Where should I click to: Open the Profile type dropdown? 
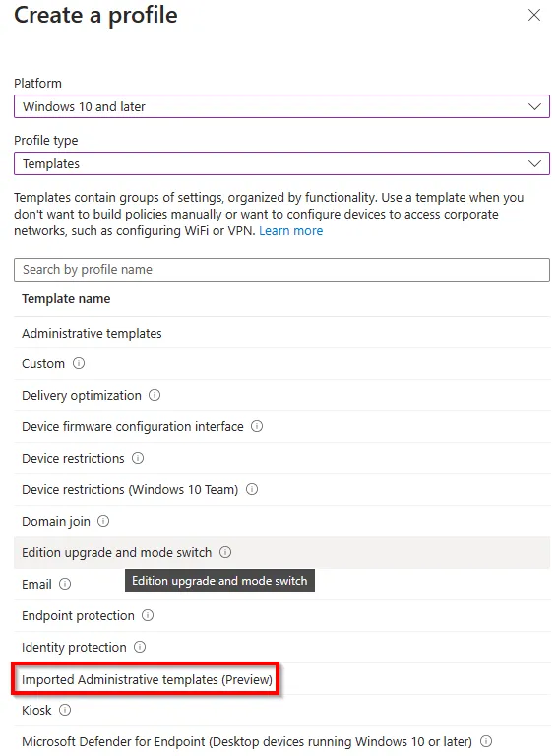281,164
